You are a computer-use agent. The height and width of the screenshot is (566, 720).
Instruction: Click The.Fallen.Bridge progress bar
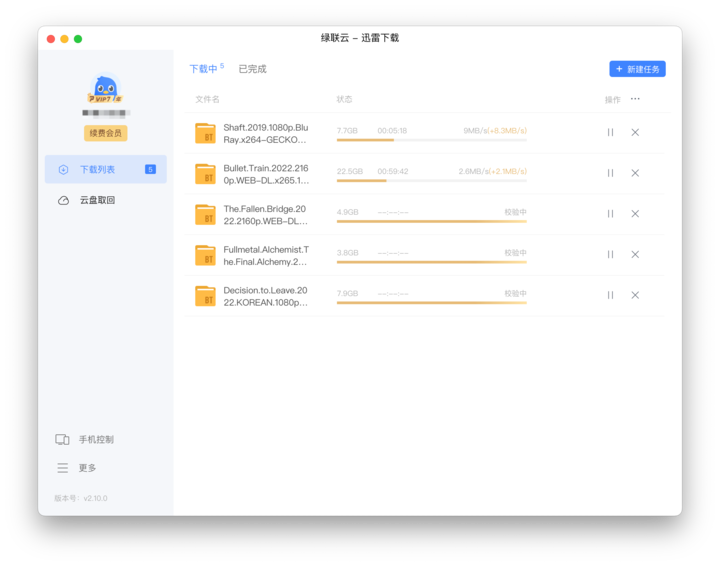coord(432,221)
